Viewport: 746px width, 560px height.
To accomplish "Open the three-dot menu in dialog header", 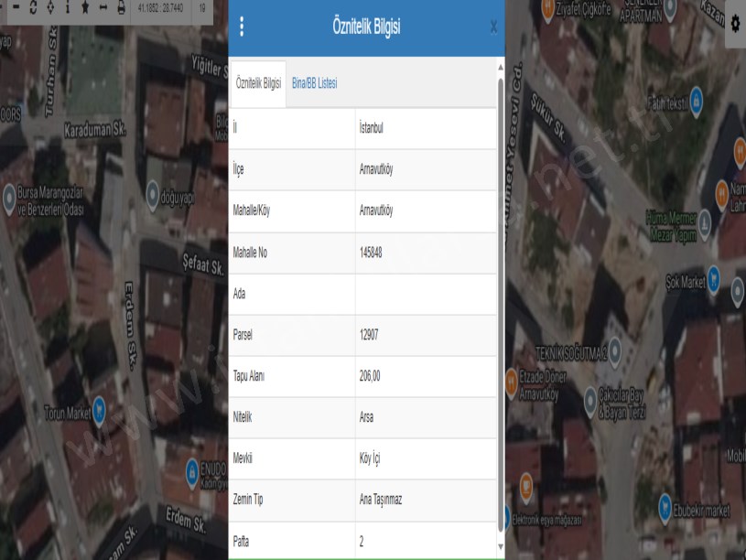I will (242, 27).
